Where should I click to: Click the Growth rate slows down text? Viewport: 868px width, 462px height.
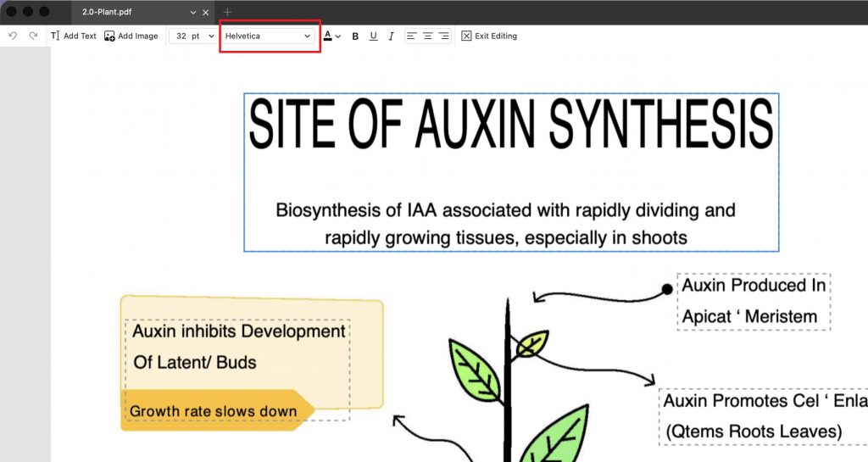tap(213, 411)
